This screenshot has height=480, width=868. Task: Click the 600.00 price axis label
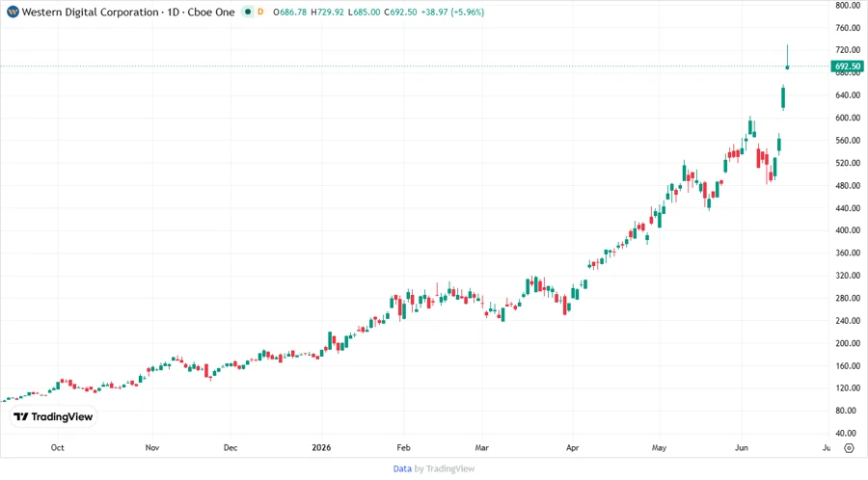coord(848,118)
